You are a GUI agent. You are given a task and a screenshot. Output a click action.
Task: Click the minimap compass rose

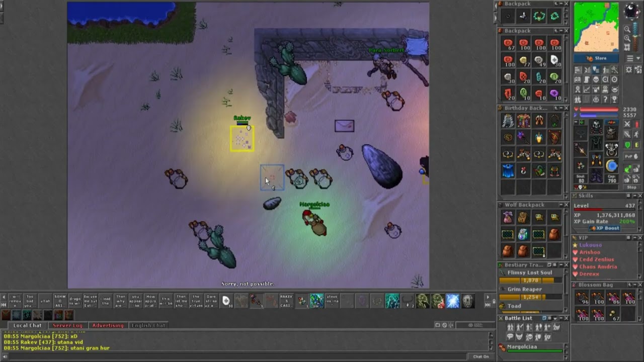click(632, 11)
